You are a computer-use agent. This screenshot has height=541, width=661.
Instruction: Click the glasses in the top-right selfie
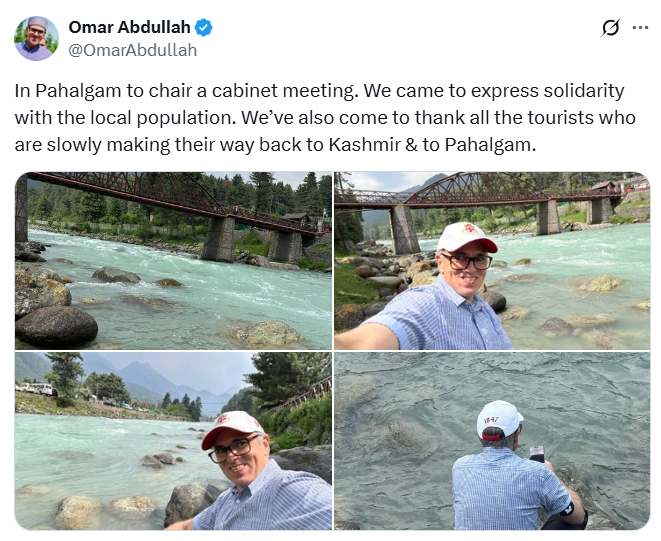[466, 261]
